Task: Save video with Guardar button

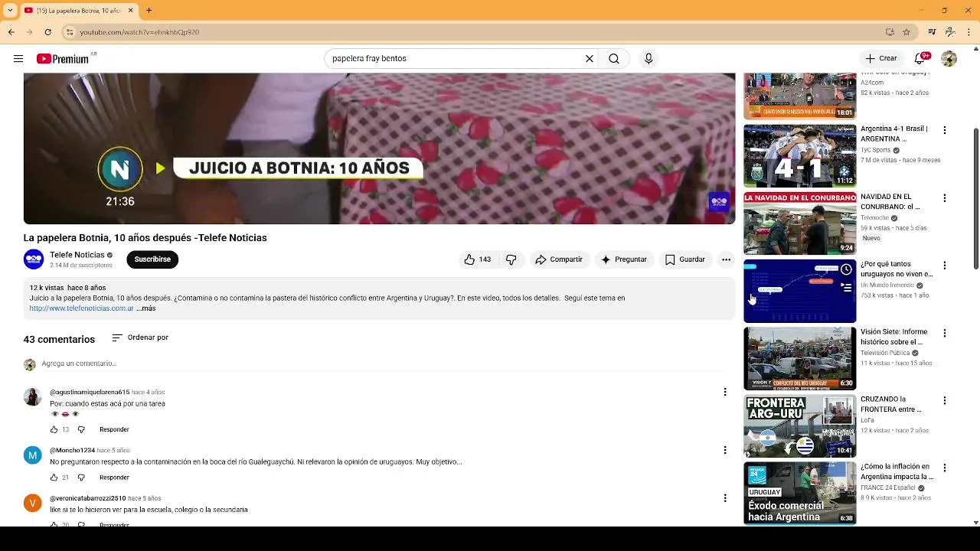Action: [684, 259]
